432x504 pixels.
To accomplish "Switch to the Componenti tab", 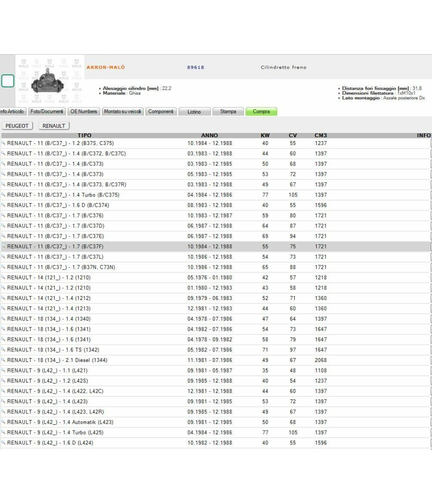I will (x=161, y=111).
